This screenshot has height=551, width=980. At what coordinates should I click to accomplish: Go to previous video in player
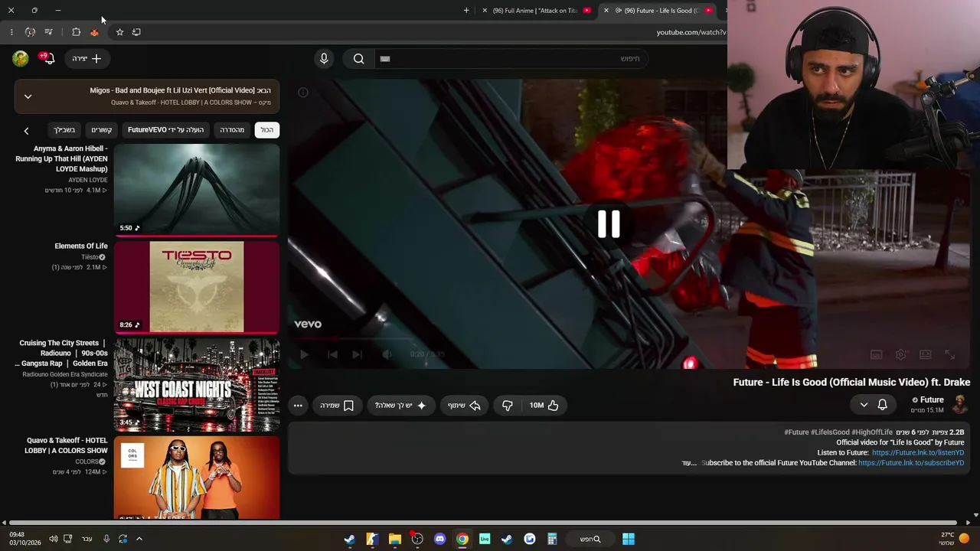332,354
